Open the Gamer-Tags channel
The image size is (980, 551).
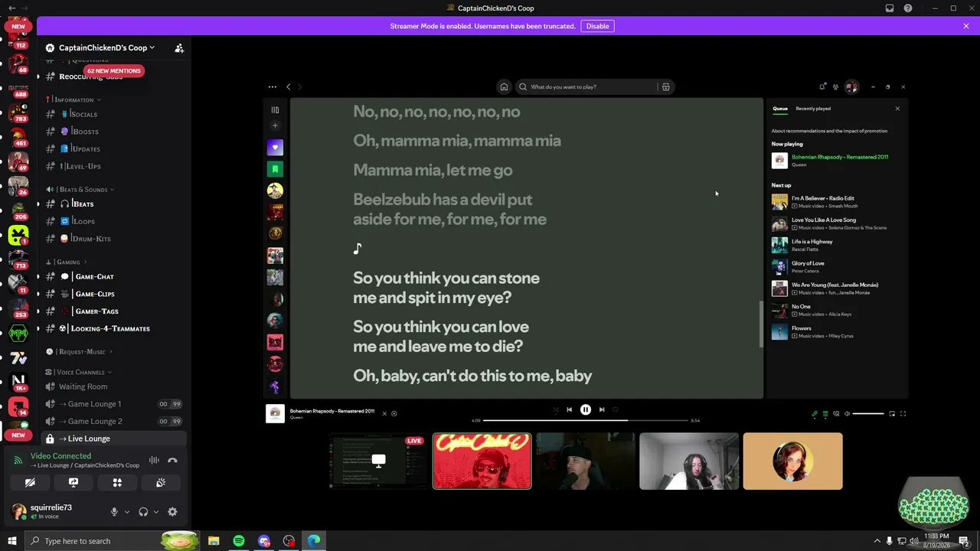[x=113, y=311]
